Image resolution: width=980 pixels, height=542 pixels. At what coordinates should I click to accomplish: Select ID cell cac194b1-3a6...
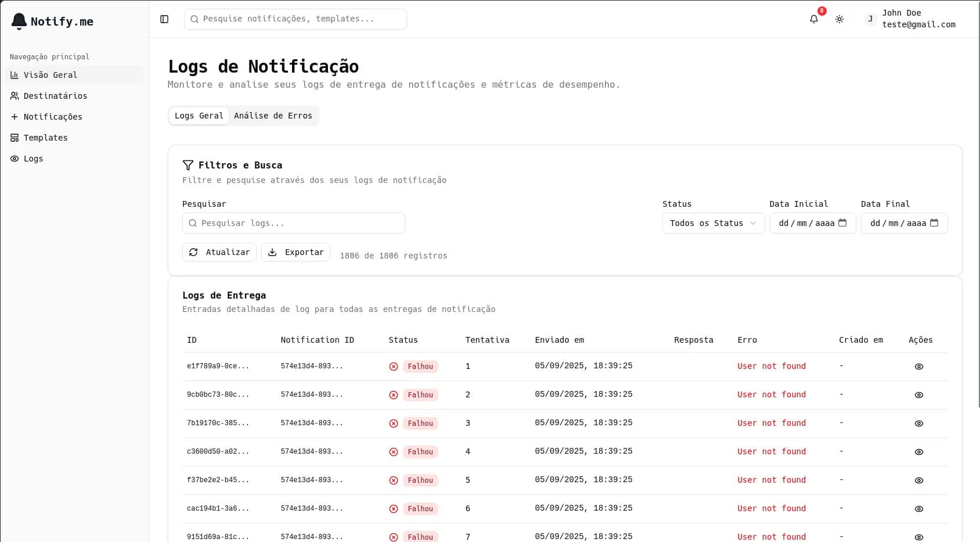pyautogui.click(x=218, y=509)
